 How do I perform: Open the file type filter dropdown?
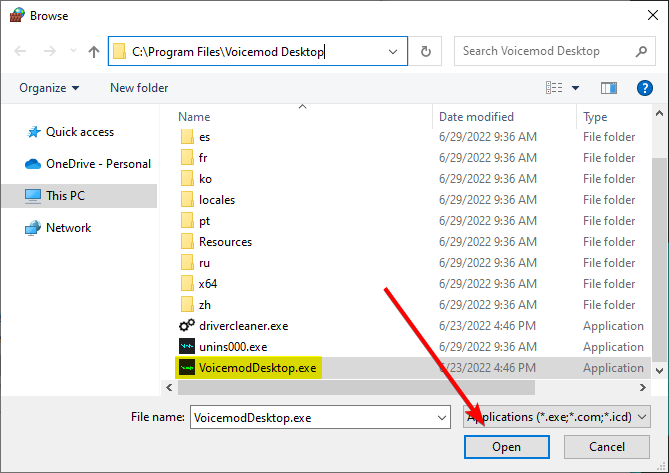point(641,416)
